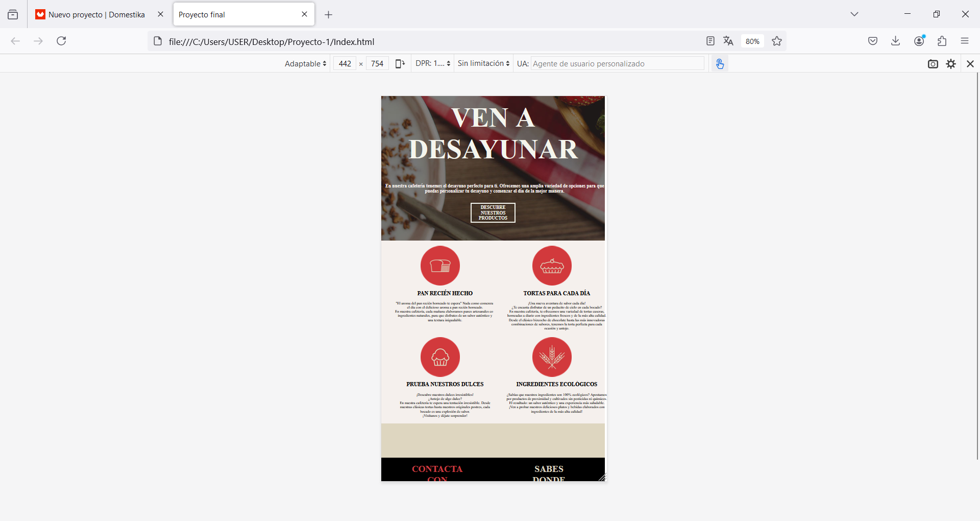Viewport: 980px width, 521px height.
Task: Edit the viewport width 442 field
Action: (x=345, y=63)
